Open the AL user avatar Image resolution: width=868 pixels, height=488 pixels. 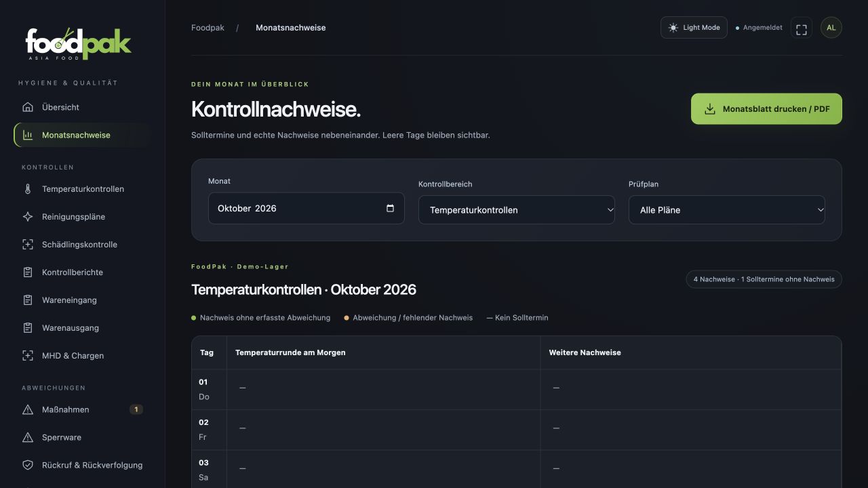tap(831, 28)
